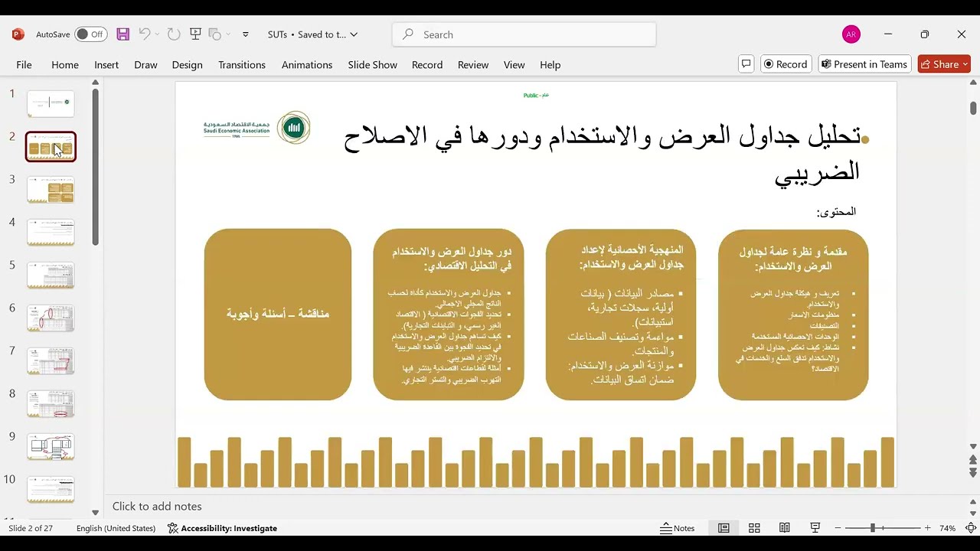Click the 'Public - عام' label atop slide
This screenshot has width=980, height=551.
click(536, 95)
